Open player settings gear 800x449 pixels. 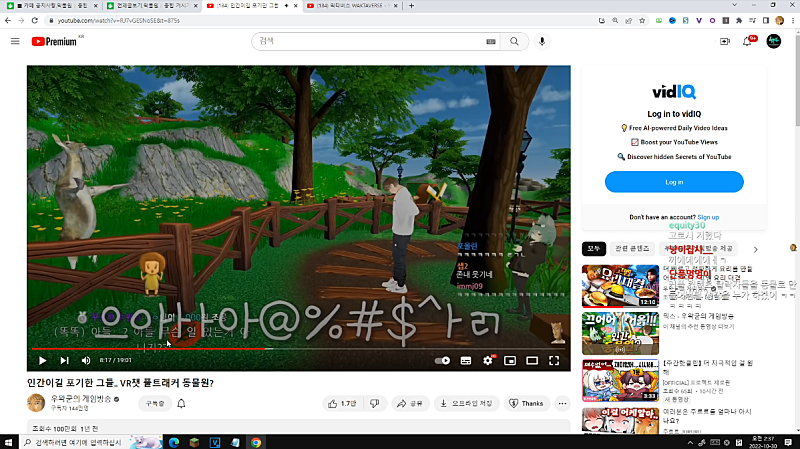click(488, 360)
